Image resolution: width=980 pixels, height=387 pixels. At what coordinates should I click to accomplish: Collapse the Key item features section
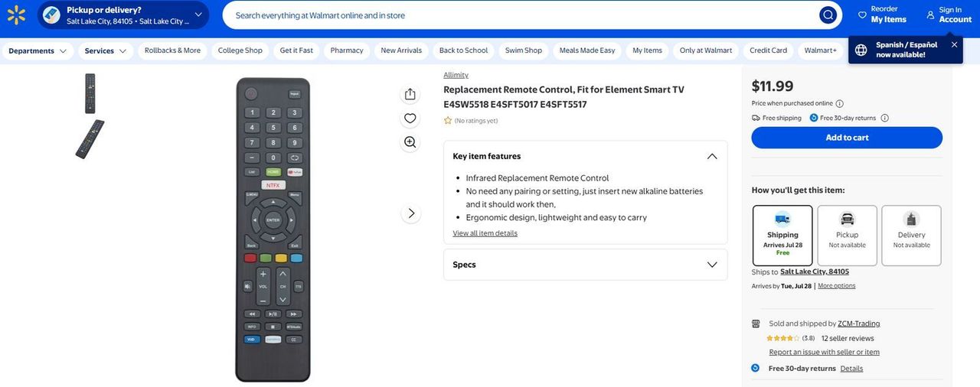[x=712, y=156]
